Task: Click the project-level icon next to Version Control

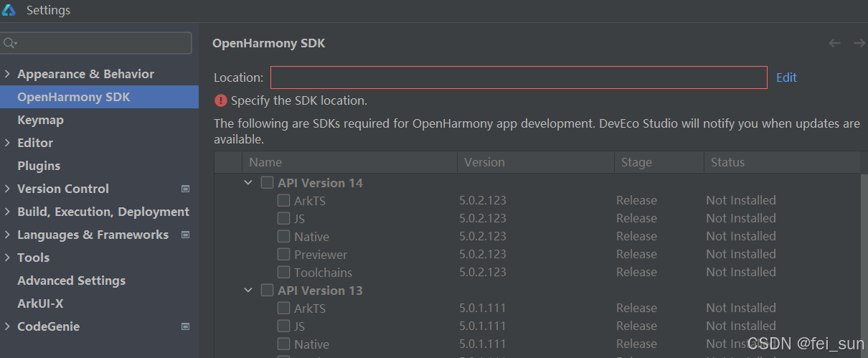Action: (x=185, y=189)
